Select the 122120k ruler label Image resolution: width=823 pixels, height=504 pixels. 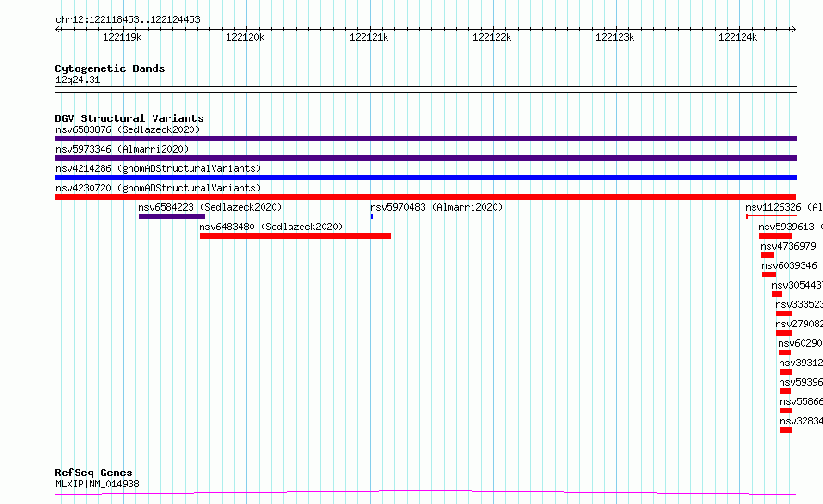[x=245, y=37]
